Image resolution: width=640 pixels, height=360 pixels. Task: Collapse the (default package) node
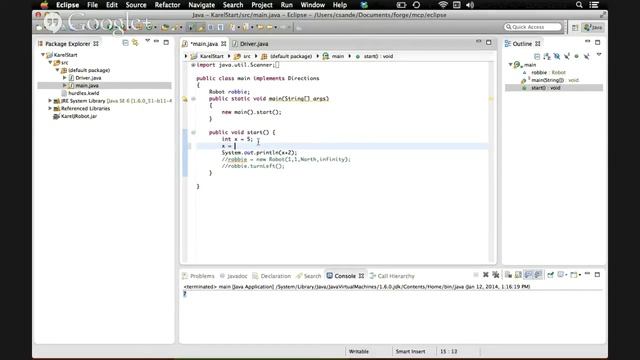point(58,70)
